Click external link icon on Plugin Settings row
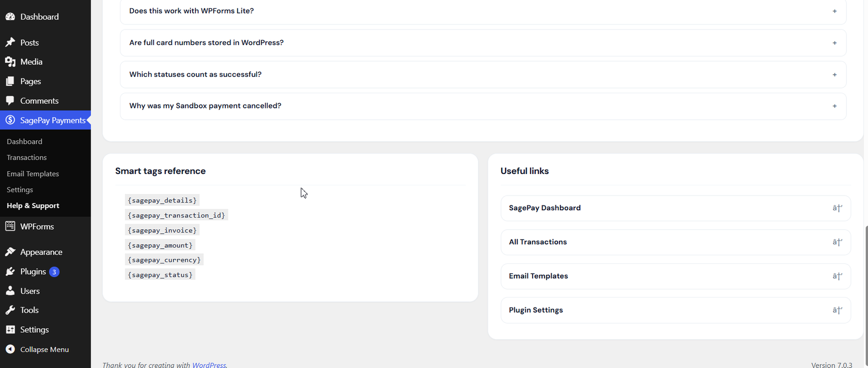 (838, 311)
